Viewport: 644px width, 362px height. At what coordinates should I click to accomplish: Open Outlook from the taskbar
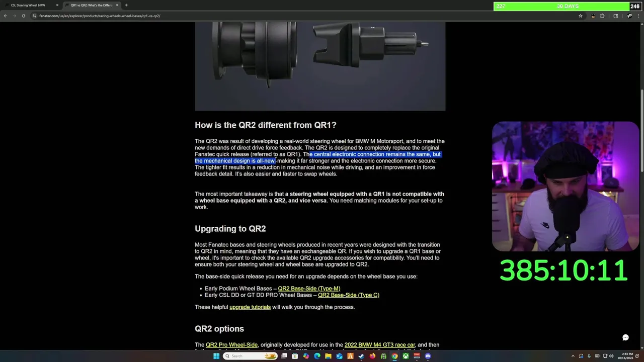tap(339, 356)
